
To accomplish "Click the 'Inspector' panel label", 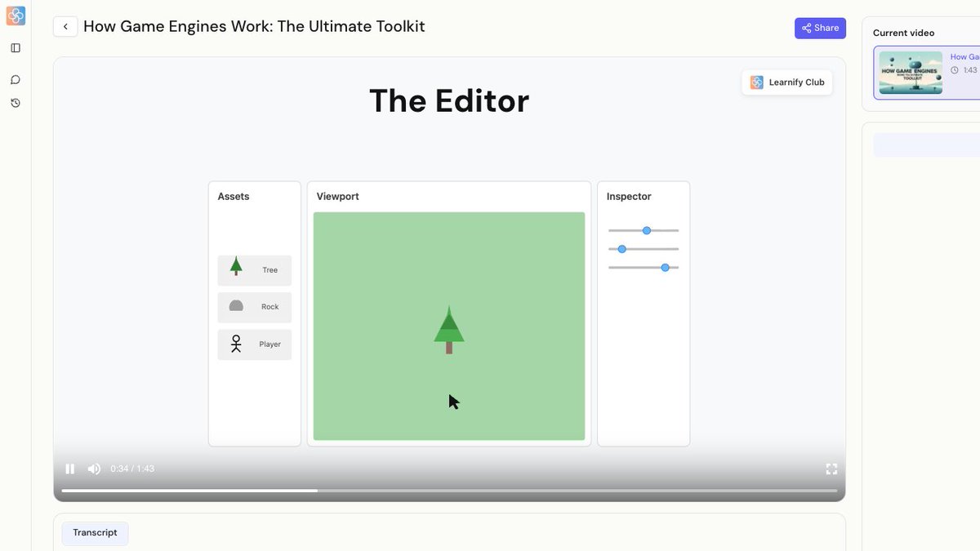I will pos(629,197).
